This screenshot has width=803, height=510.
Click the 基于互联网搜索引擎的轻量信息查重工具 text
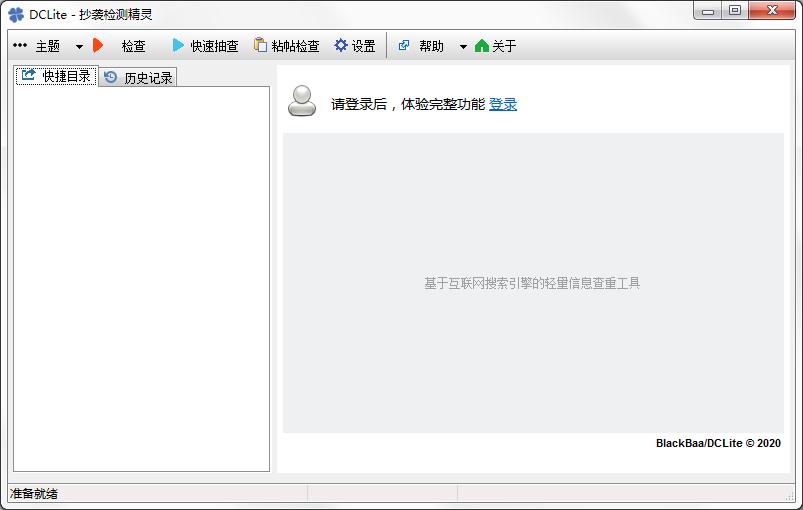[x=532, y=283]
